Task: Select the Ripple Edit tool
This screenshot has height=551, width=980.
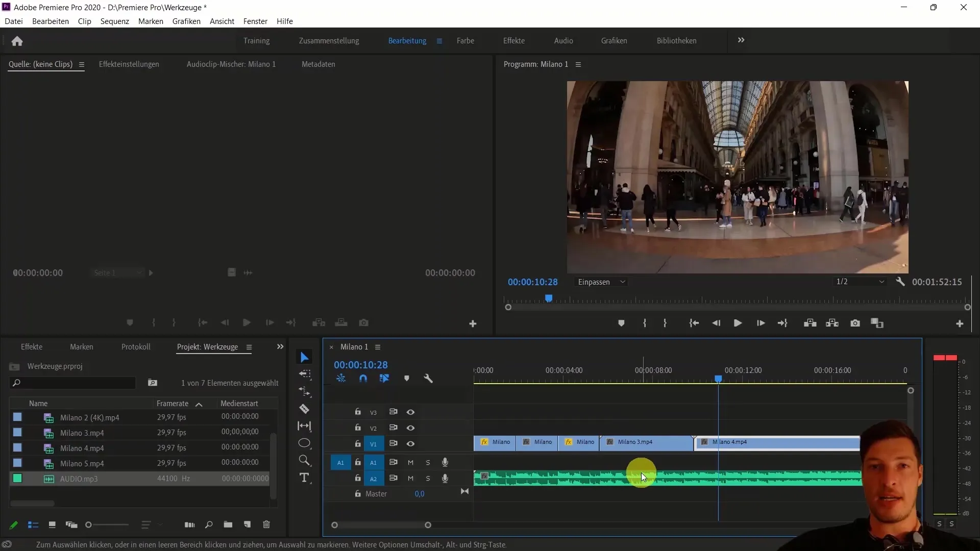Action: tap(305, 391)
